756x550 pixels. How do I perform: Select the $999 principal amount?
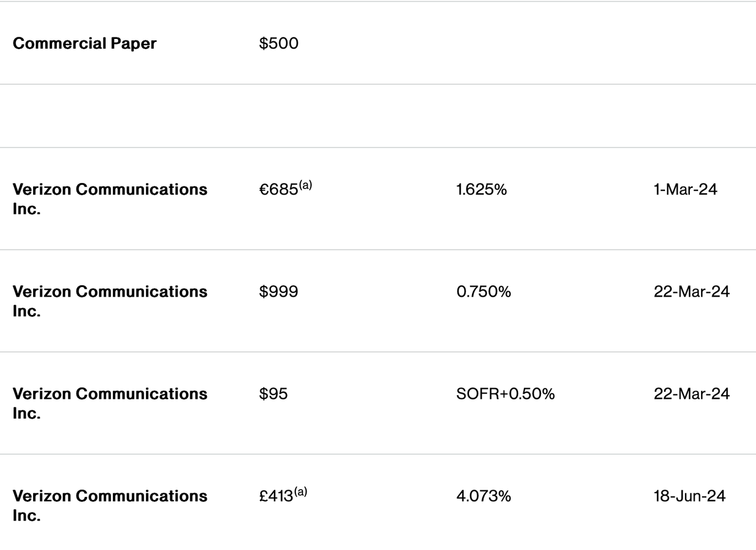[279, 292]
